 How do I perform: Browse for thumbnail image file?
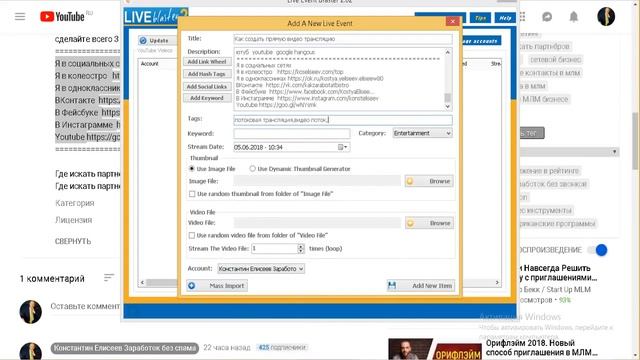tap(429, 181)
